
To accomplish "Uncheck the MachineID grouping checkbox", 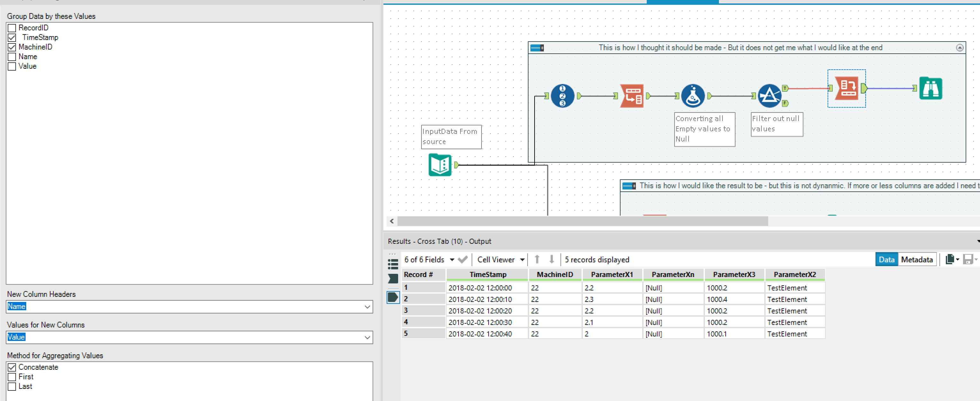I will tap(12, 47).
